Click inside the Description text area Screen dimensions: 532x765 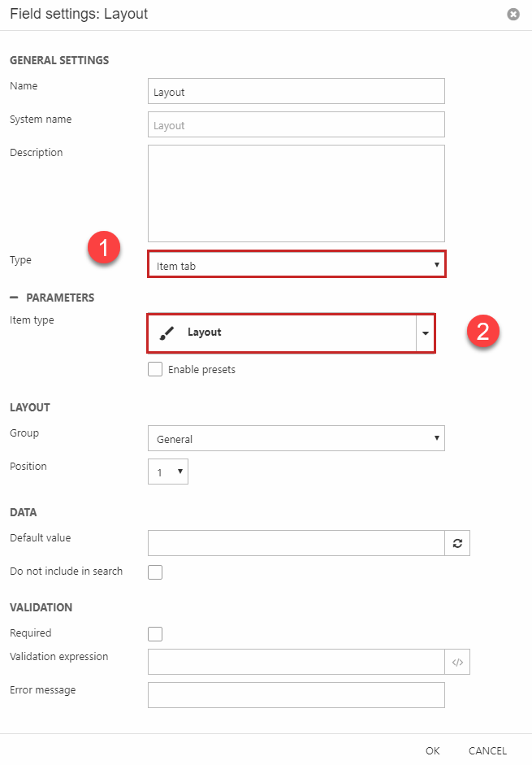click(x=296, y=193)
